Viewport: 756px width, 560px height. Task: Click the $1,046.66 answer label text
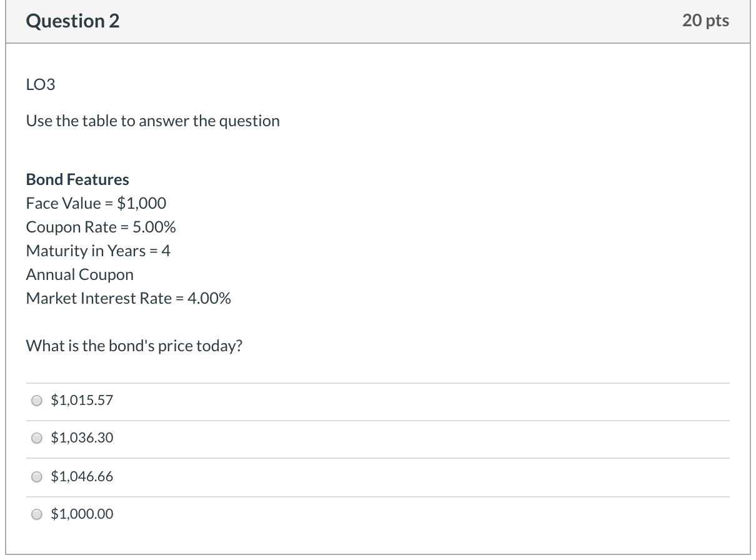[x=82, y=476]
